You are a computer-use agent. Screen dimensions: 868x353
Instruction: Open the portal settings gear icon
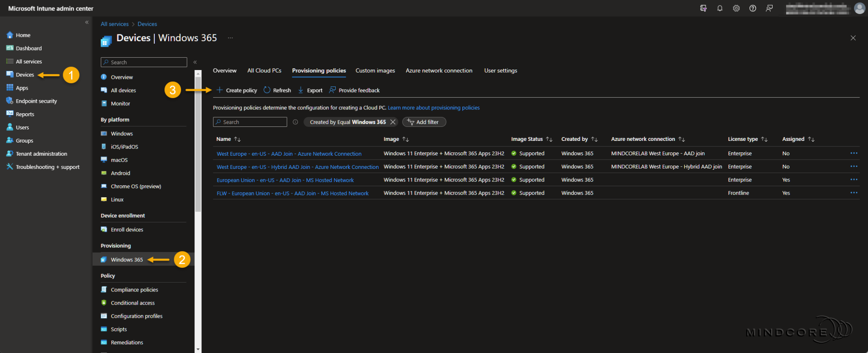[x=736, y=8]
